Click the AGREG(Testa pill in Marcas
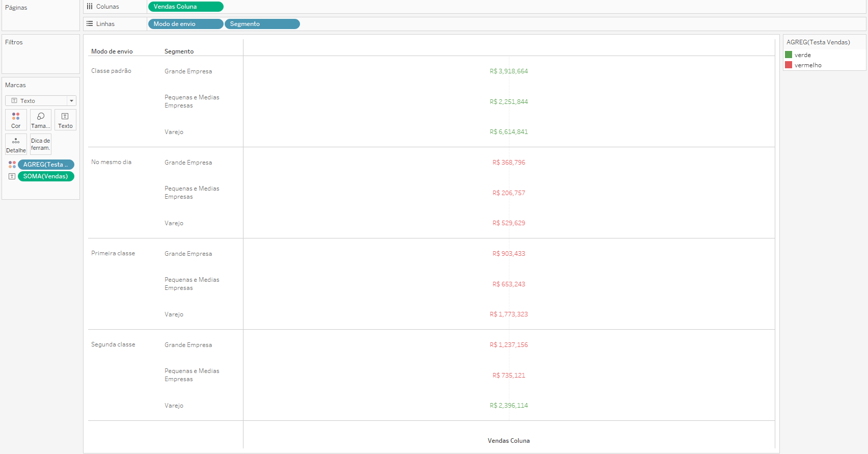This screenshot has height=454, width=868. (46, 165)
